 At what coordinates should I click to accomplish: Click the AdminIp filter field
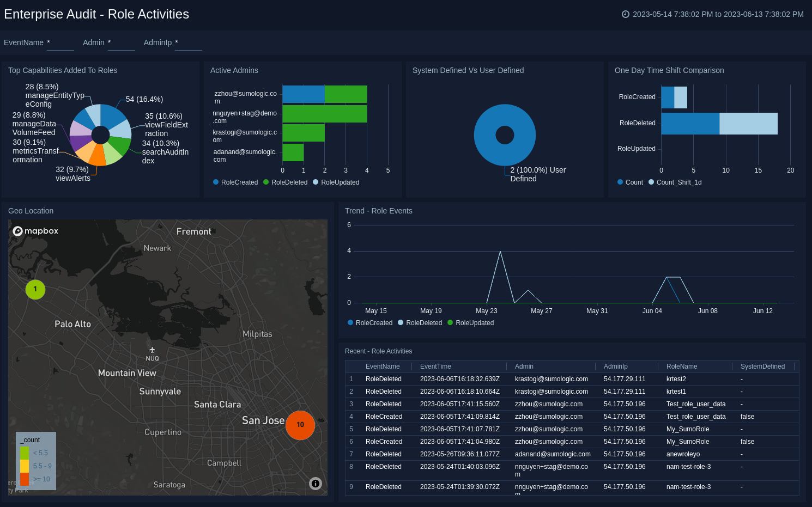pos(188,43)
